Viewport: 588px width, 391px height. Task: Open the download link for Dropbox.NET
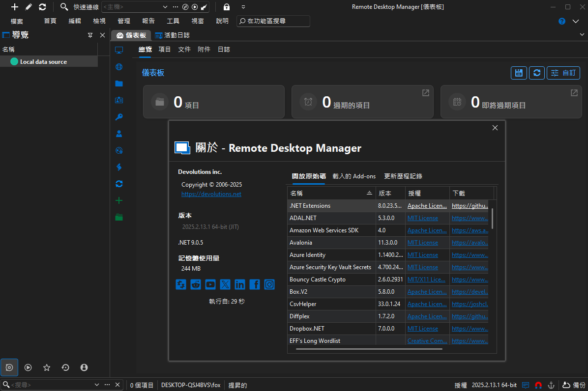(470, 329)
